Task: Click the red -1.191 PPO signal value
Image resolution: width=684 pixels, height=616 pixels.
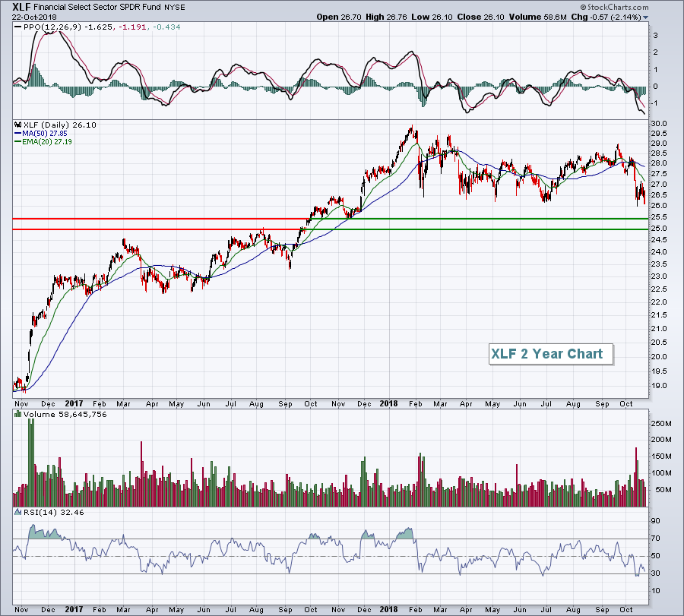Action: [x=131, y=27]
